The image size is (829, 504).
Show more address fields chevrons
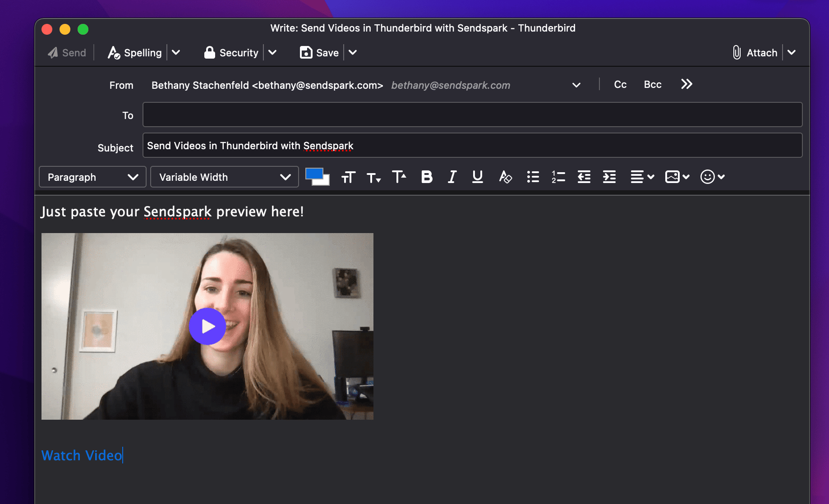pyautogui.click(x=686, y=84)
